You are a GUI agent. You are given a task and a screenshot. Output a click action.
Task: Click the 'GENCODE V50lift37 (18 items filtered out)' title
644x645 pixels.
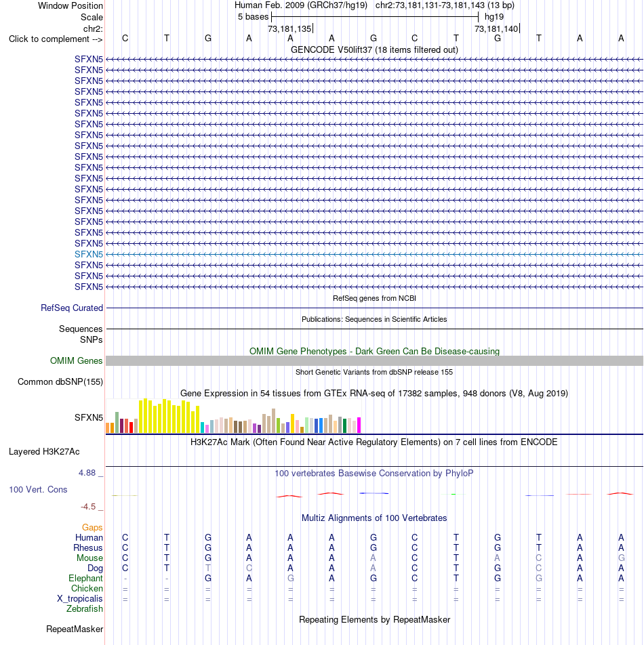(x=374, y=49)
